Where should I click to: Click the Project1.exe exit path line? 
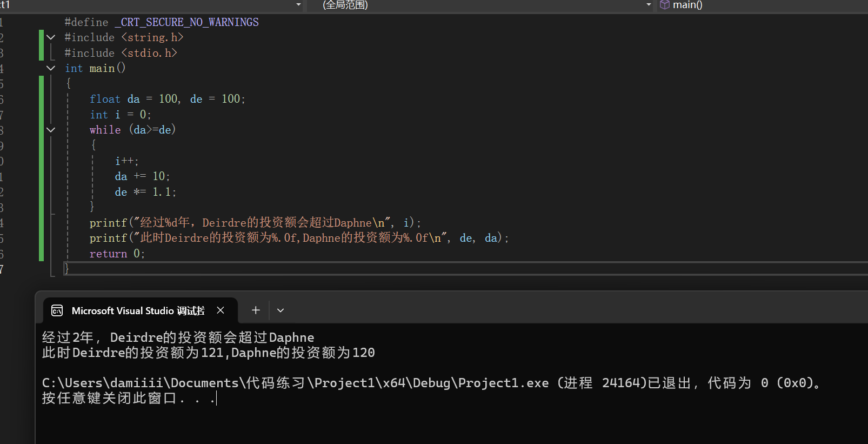pos(432,383)
